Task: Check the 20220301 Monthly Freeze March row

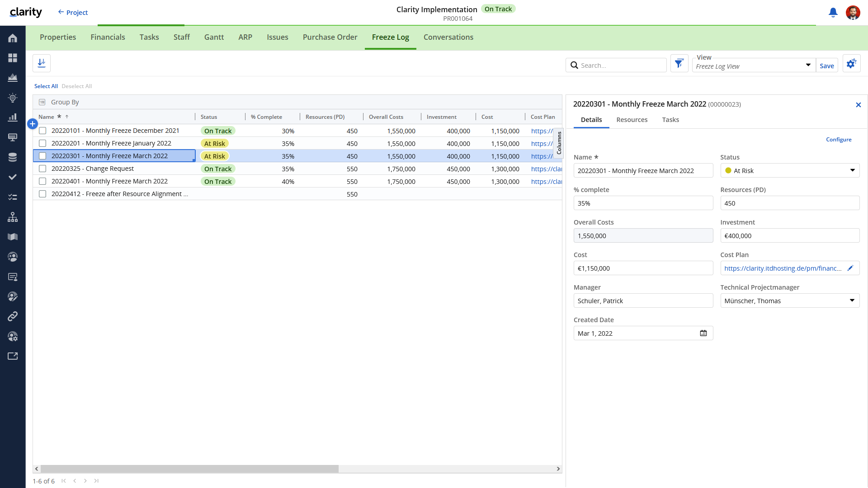Action: tap(42, 156)
